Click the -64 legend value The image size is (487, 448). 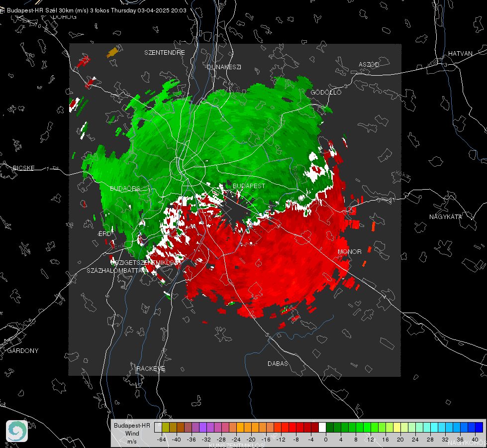pos(162,440)
